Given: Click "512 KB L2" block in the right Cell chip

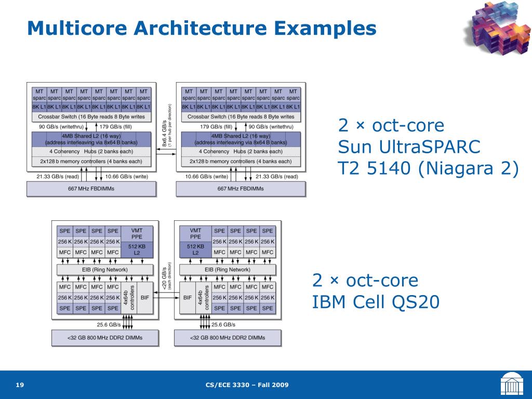Looking at the screenshot, I should [195, 249].
